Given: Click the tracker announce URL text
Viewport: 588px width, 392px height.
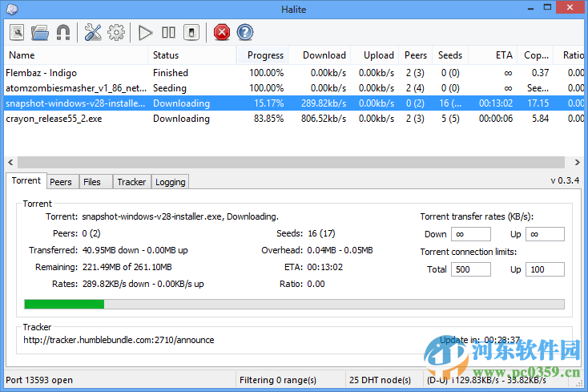Looking at the screenshot, I should (119, 340).
